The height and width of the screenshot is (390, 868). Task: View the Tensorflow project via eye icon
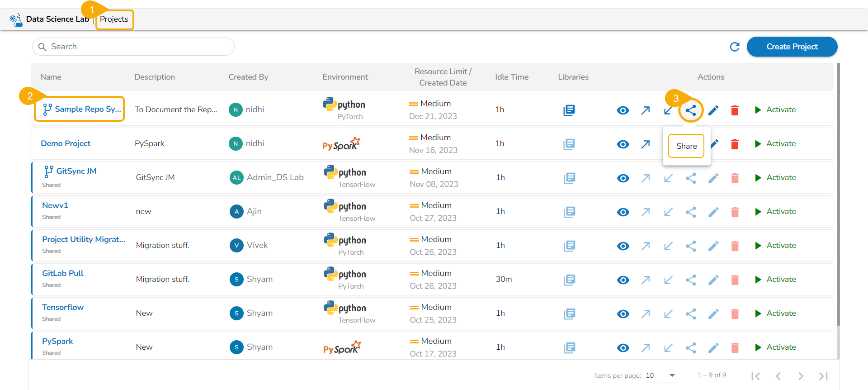(x=623, y=314)
